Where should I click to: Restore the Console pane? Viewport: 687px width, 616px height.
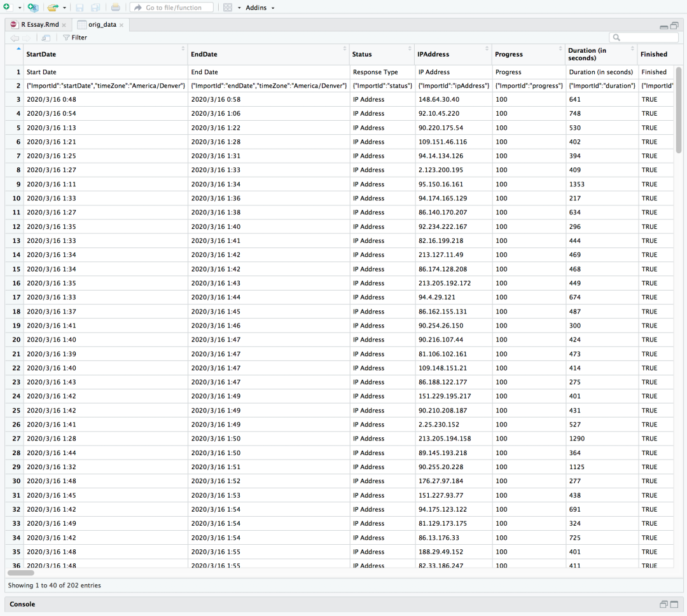pos(663,604)
